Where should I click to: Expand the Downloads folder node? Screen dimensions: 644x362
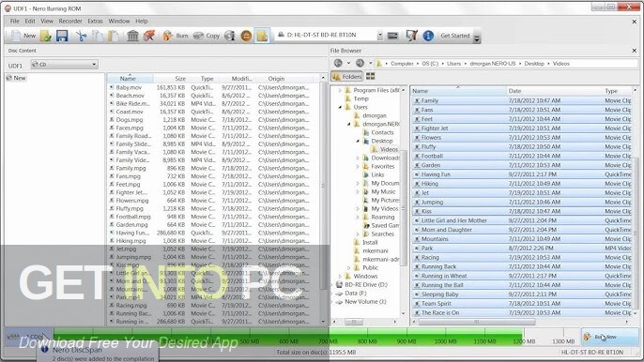pyautogui.click(x=358, y=158)
